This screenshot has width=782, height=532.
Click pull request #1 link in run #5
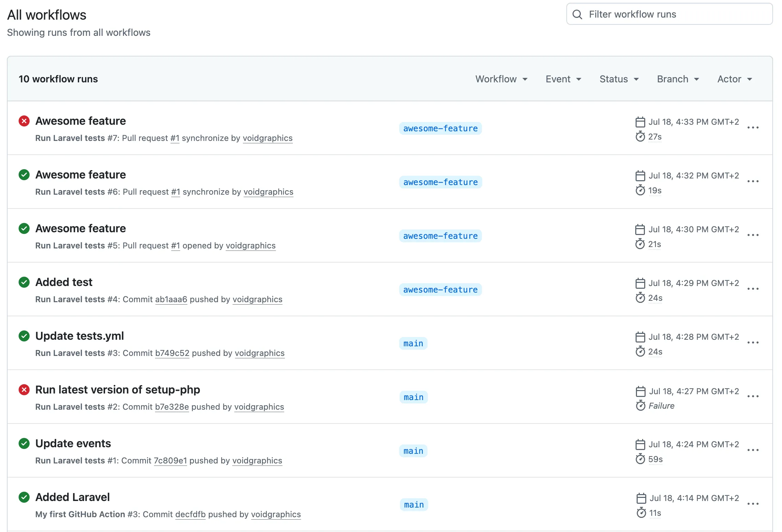176,246
